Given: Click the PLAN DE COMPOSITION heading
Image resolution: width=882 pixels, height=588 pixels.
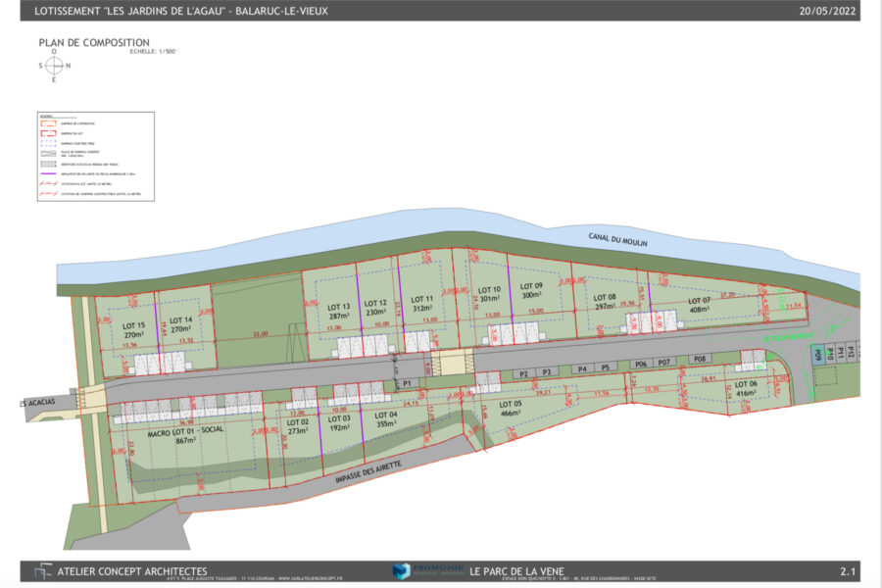Looking at the screenshot, I should pos(94,42).
